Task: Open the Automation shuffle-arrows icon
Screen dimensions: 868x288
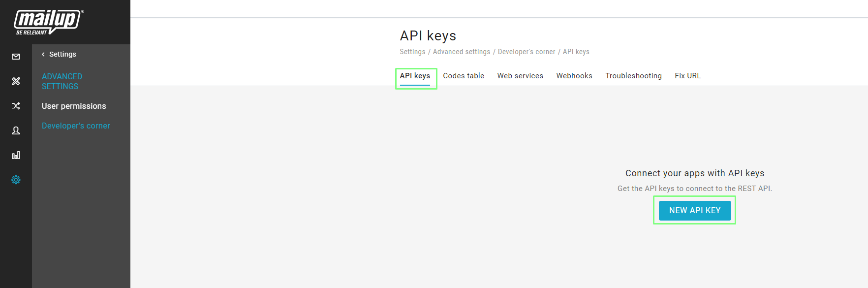Action: 16,106
